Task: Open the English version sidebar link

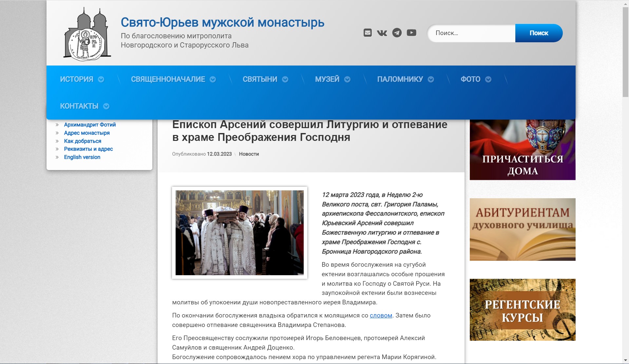Action: point(82,157)
